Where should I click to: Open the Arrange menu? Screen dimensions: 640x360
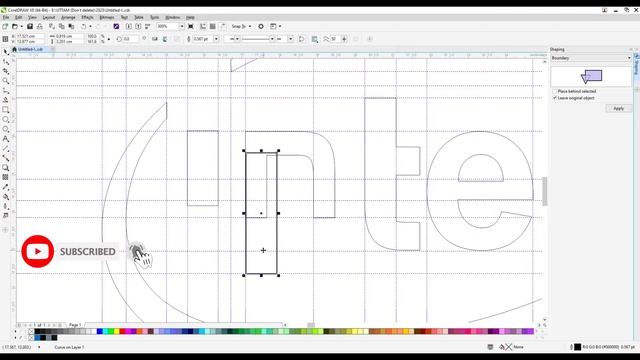[x=68, y=18]
